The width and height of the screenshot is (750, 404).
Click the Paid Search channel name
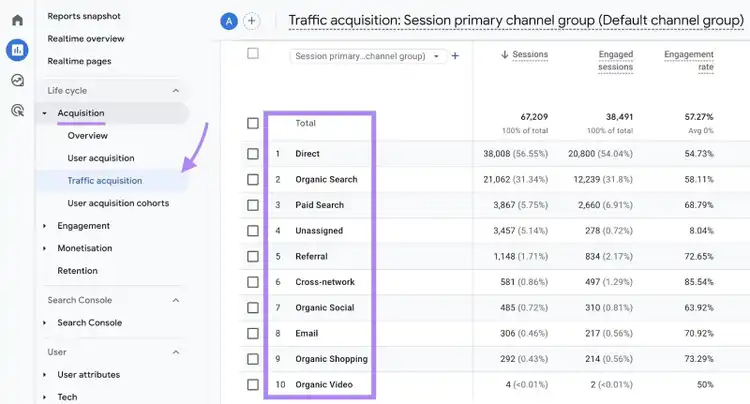[x=320, y=205]
